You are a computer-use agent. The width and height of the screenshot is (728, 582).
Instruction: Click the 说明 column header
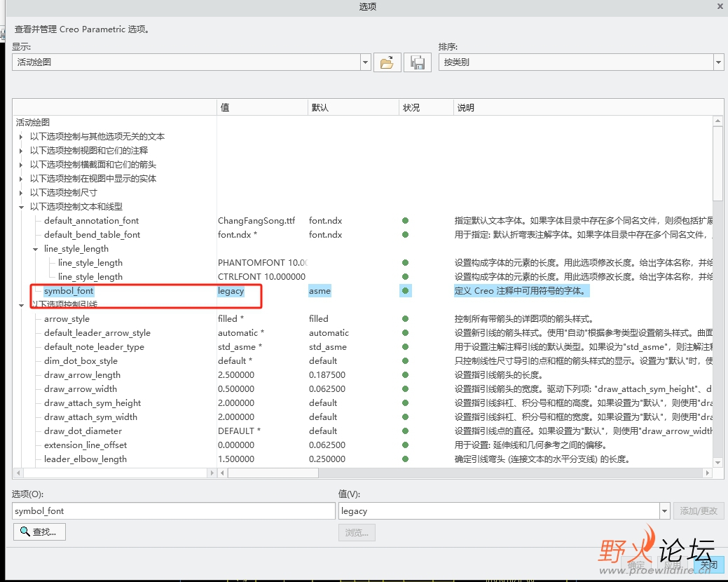coord(583,107)
